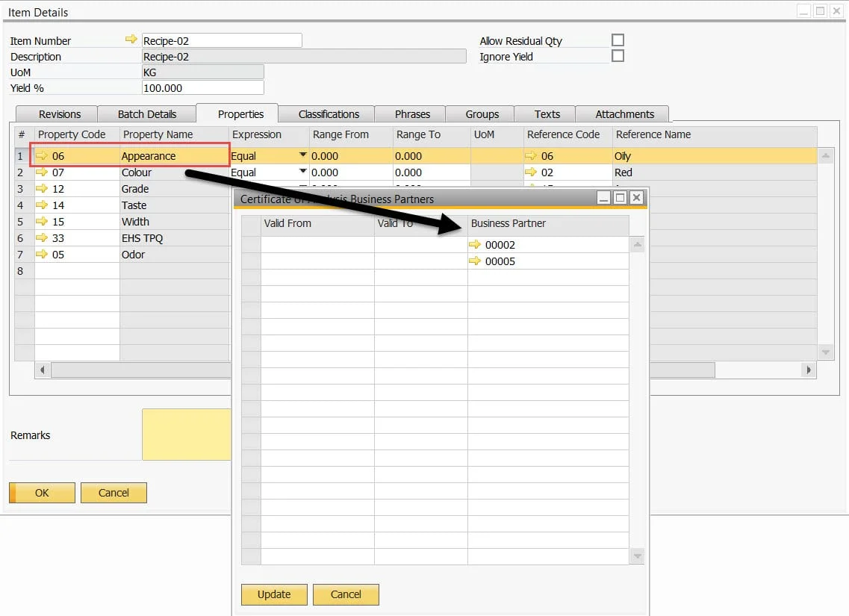
Task: Select the Width property name cell
Action: tap(174, 222)
